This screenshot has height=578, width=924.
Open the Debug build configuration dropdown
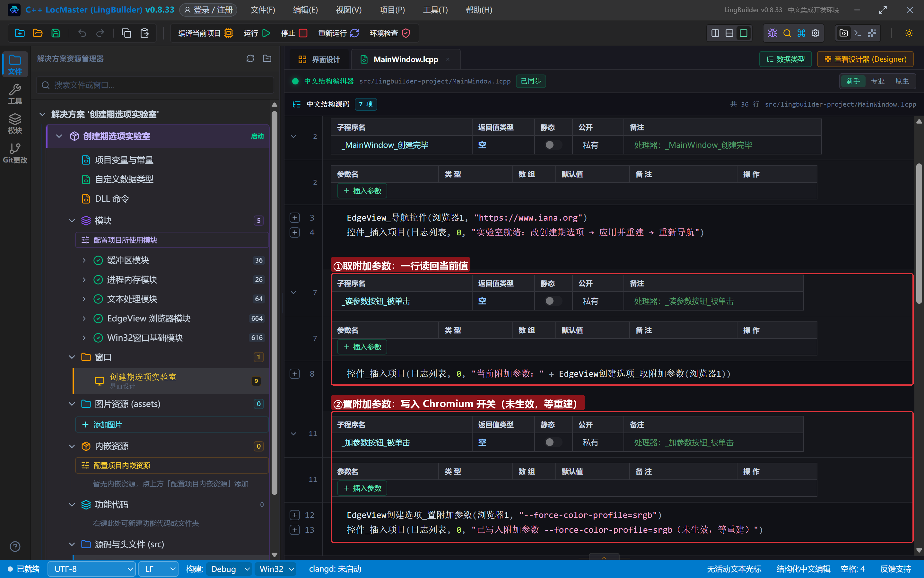pos(229,569)
